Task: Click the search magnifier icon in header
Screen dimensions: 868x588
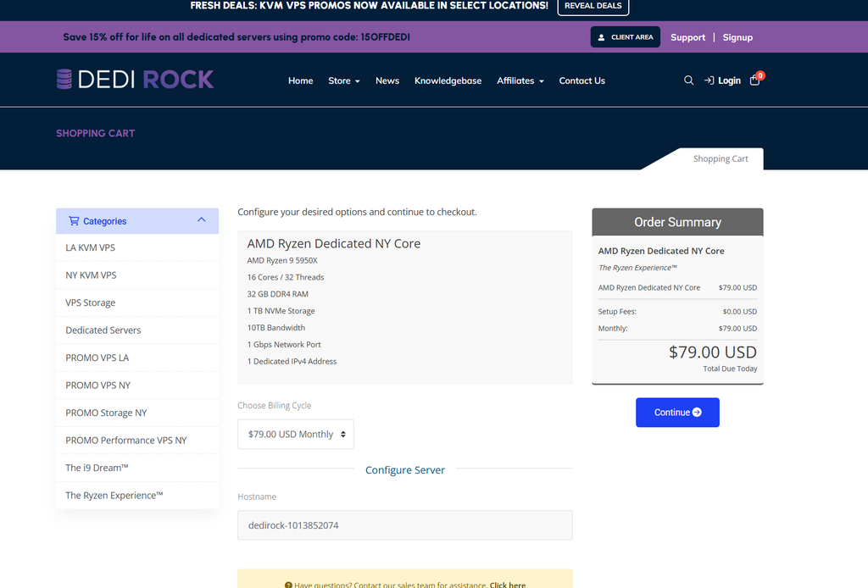Action: click(x=688, y=80)
